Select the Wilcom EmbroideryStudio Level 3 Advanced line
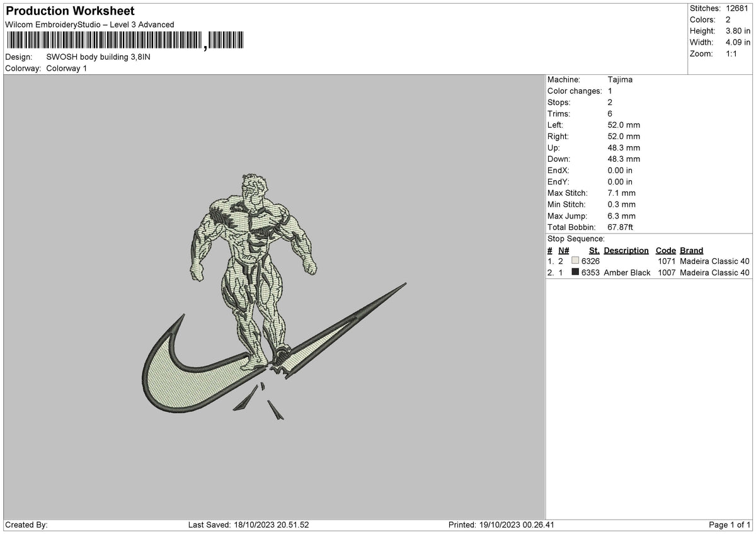The height and width of the screenshot is (534, 756). click(x=89, y=25)
